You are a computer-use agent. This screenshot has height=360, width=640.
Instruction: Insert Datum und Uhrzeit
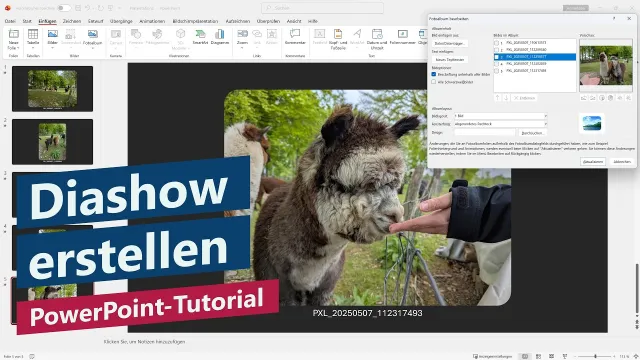(377, 34)
